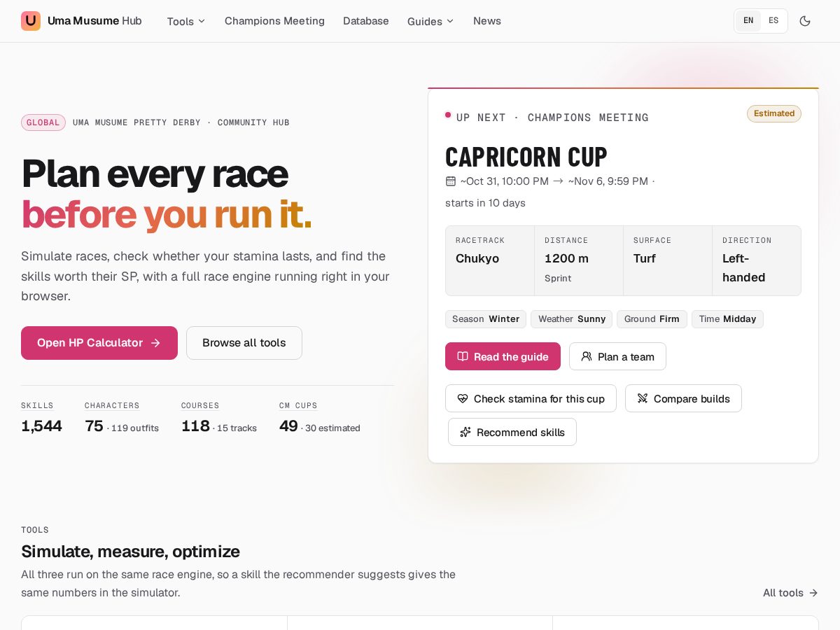Open the News page

[x=487, y=21]
